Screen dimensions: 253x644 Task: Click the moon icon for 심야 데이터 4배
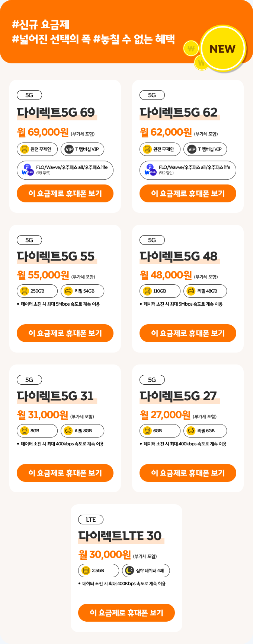click(129, 571)
